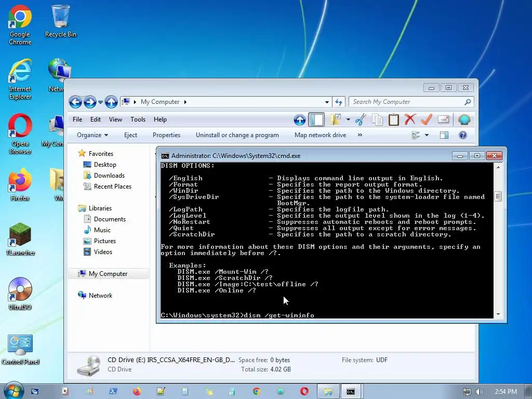Click the folder options checklist icon
Image resolution: width=532 pixels, height=399 pixels.
(336, 119)
